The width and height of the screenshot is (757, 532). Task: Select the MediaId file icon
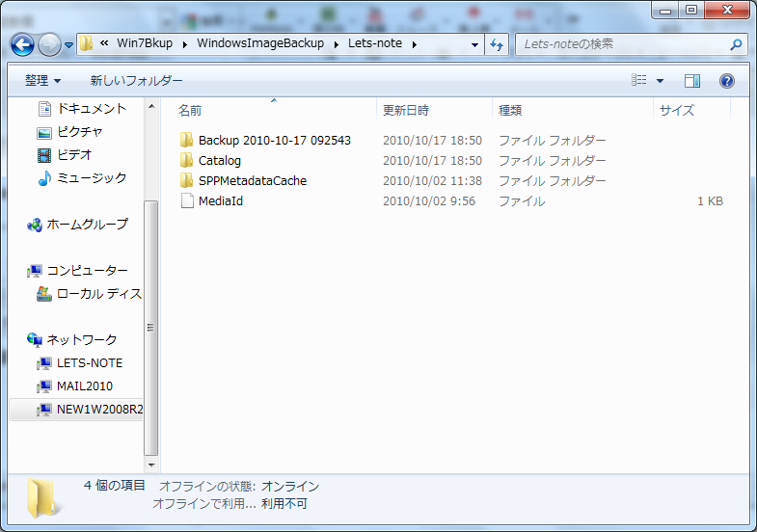[187, 201]
